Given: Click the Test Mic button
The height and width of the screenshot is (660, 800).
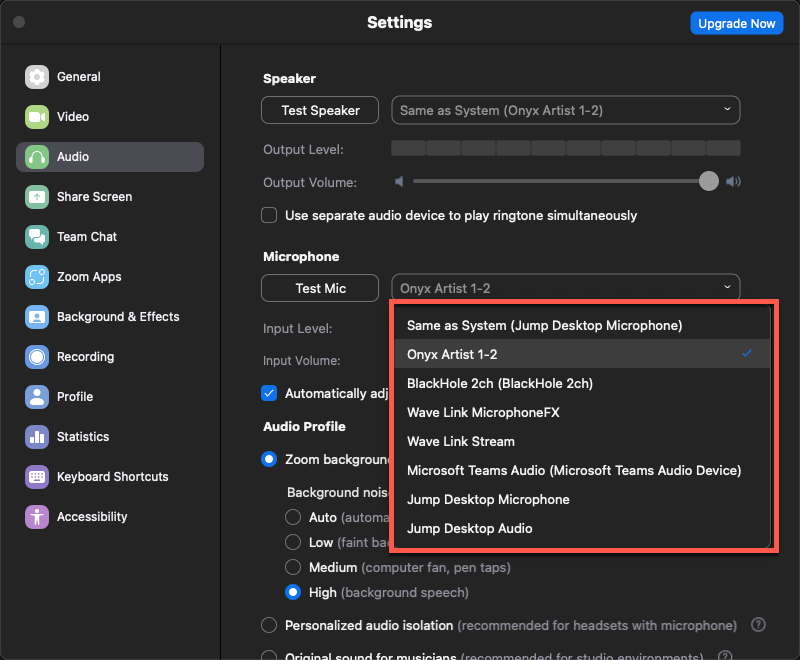Looking at the screenshot, I should [x=320, y=288].
